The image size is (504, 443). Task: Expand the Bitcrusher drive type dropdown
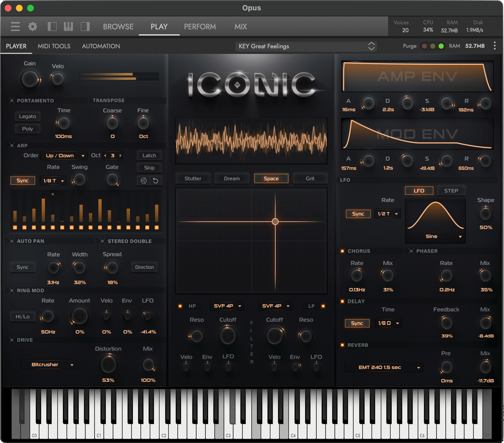pyautogui.click(x=49, y=365)
